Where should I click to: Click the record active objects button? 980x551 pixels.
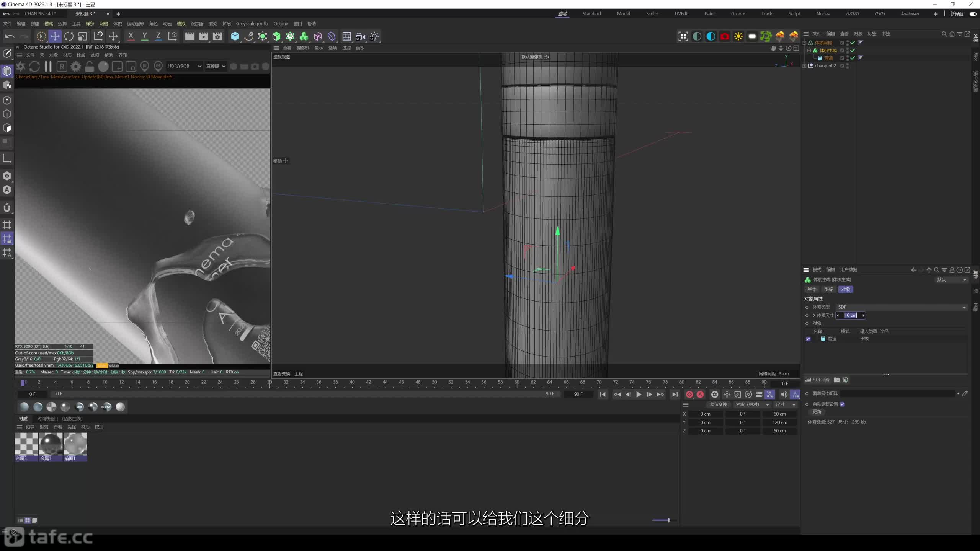pos(689,394)
